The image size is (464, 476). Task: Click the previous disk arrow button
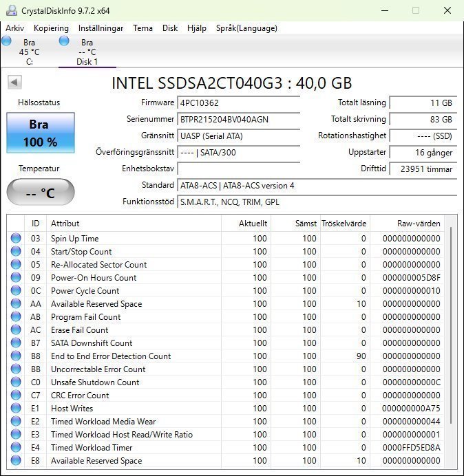point(14,83)
